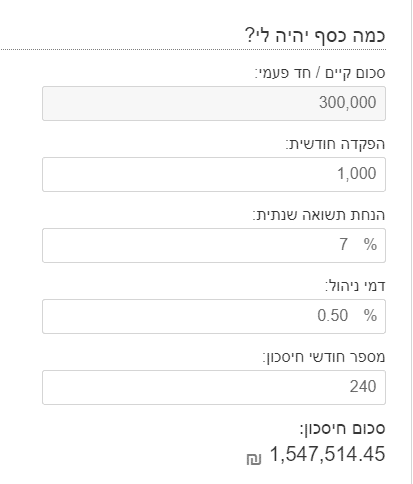
Task: Click the question mark in the heading
Action: (250, 35)
